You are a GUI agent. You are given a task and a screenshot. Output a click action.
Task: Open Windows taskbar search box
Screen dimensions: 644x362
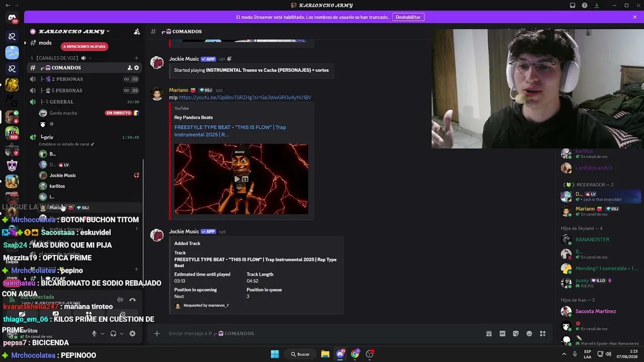300,354
